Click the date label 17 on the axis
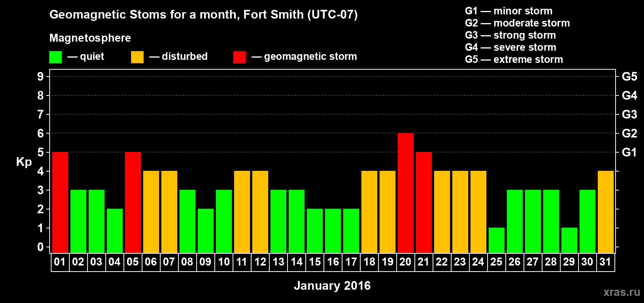This screenshot has height=303, width=644. [351, 262]
